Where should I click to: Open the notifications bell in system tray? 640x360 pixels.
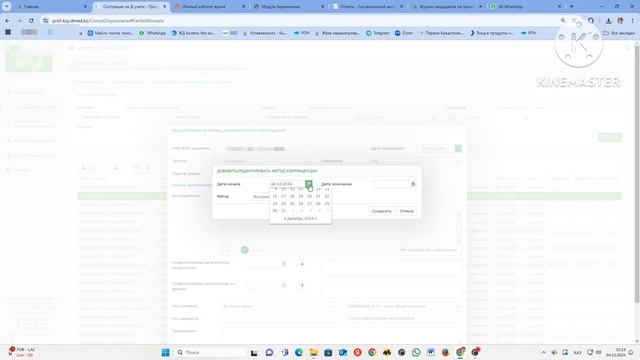[x=631, y=352]
